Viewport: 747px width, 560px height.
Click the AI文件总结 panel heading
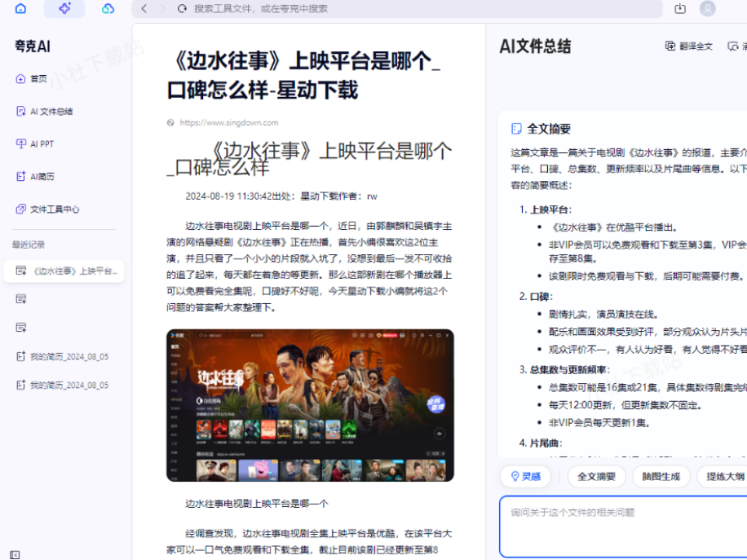[x=535, y=46]
